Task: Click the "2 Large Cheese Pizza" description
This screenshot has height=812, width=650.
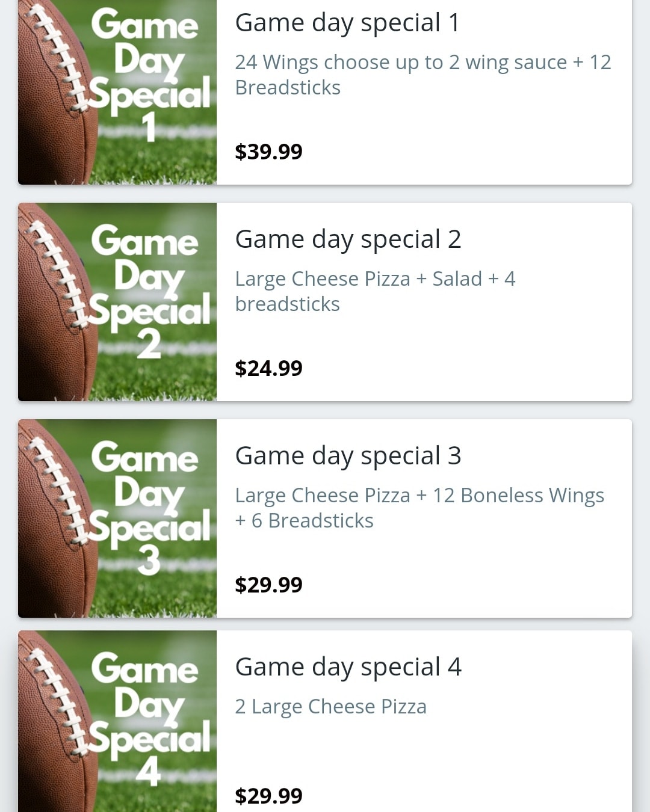Action: tap(330, 707)
